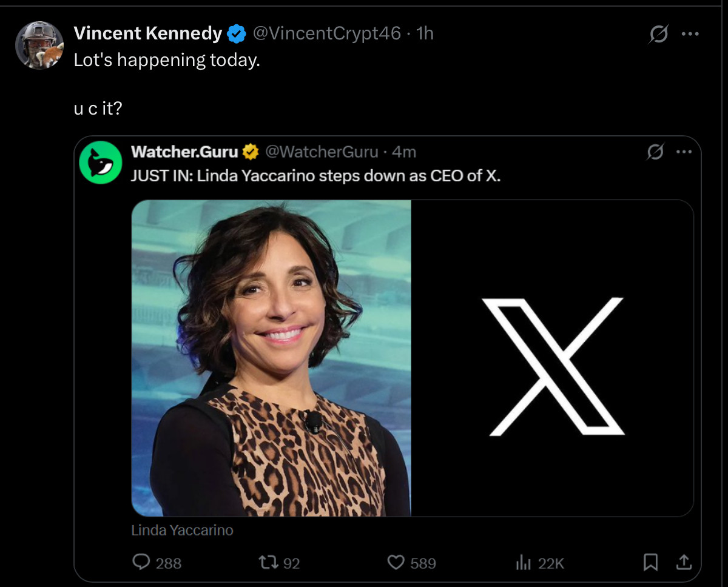This screenshot has height=587, width=728.
Task: Bookmark the Watcher.Guru post
Action: click(650, 563)
